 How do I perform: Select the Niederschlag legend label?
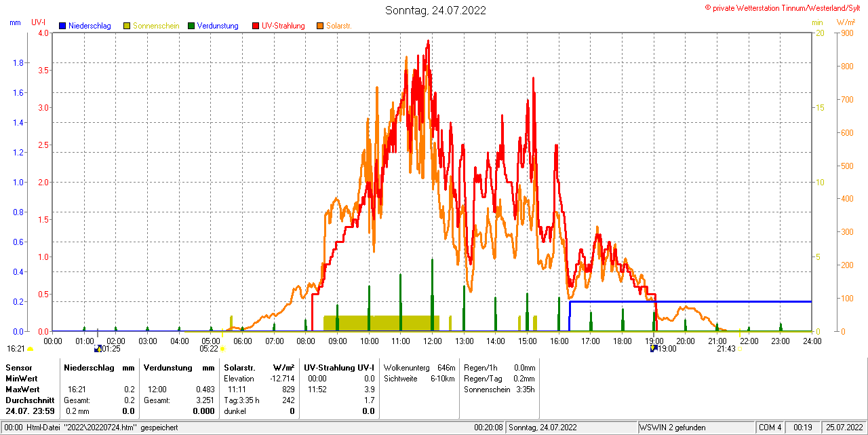tap(90, 26)
